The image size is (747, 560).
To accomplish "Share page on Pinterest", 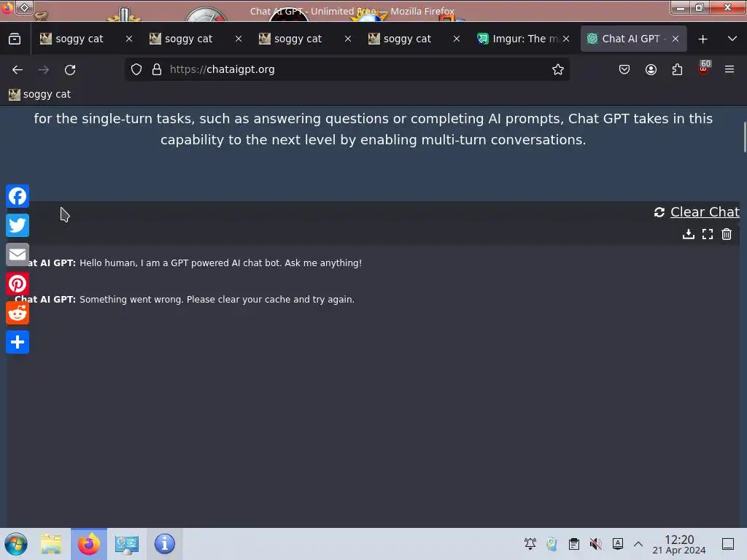I will [x=18, y=284].
